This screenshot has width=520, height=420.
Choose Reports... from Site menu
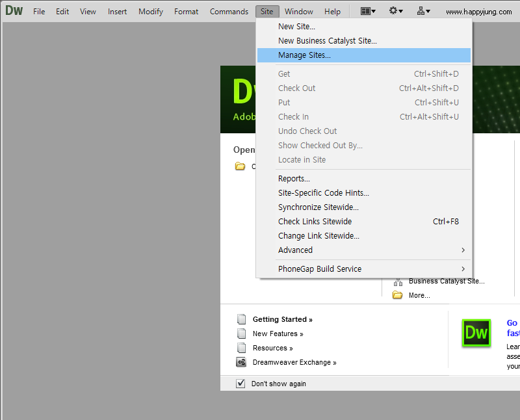pos(364,179)
